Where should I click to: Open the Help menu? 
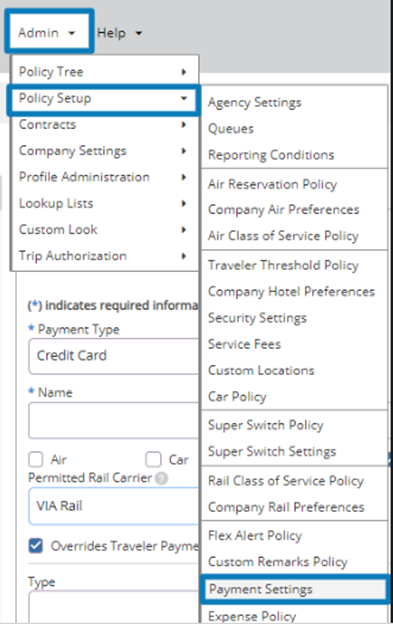[119, 33]
